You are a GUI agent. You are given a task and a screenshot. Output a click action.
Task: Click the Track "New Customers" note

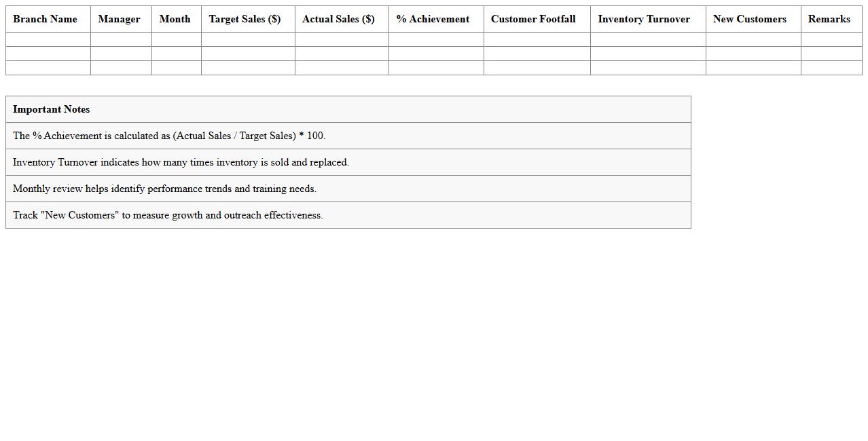coord(168,215)
